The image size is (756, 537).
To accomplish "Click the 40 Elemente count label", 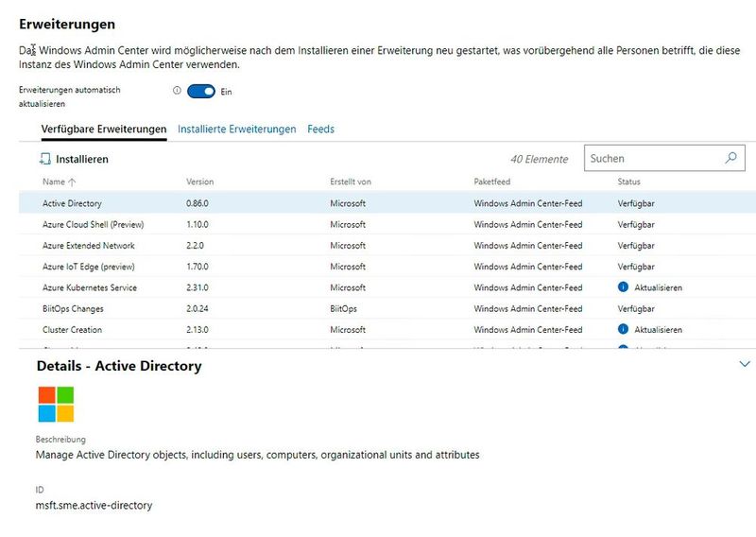I will coord(539,159).
